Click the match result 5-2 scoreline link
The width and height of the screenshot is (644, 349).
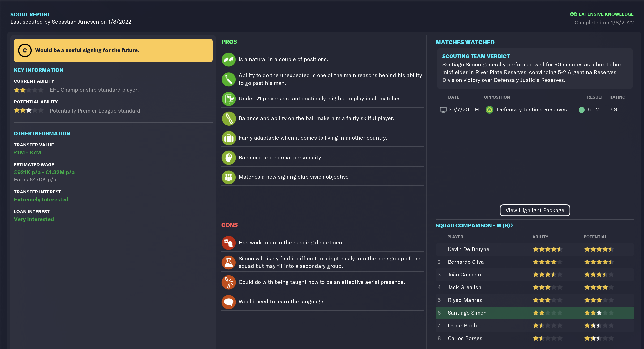(593, 110)
